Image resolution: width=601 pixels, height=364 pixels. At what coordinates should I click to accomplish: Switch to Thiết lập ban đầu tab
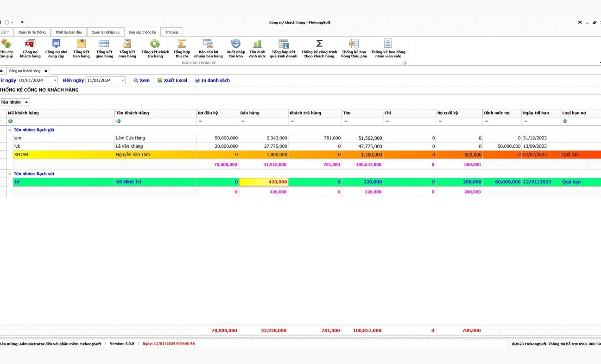click(x=69, y=32)
